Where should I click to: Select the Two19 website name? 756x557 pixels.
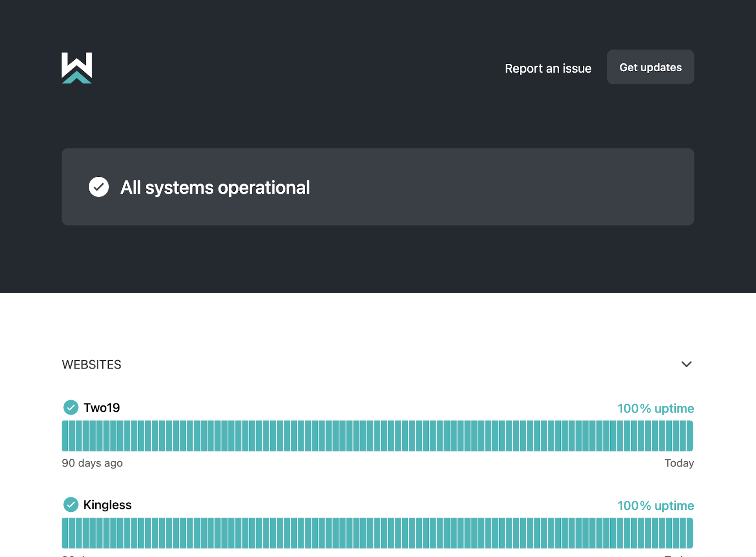(102, 408)
